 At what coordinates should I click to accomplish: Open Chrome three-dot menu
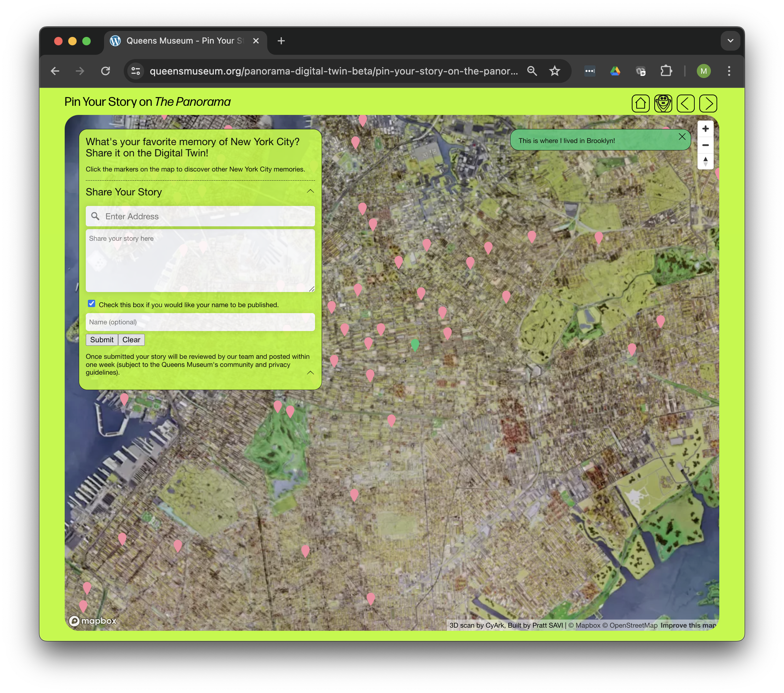(729, 71)
